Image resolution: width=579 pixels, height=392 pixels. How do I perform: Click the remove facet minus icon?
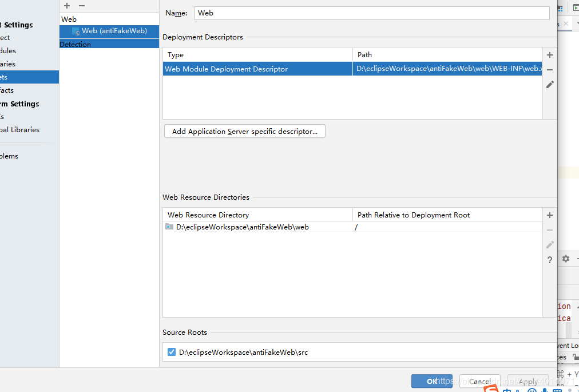(82, 6)
